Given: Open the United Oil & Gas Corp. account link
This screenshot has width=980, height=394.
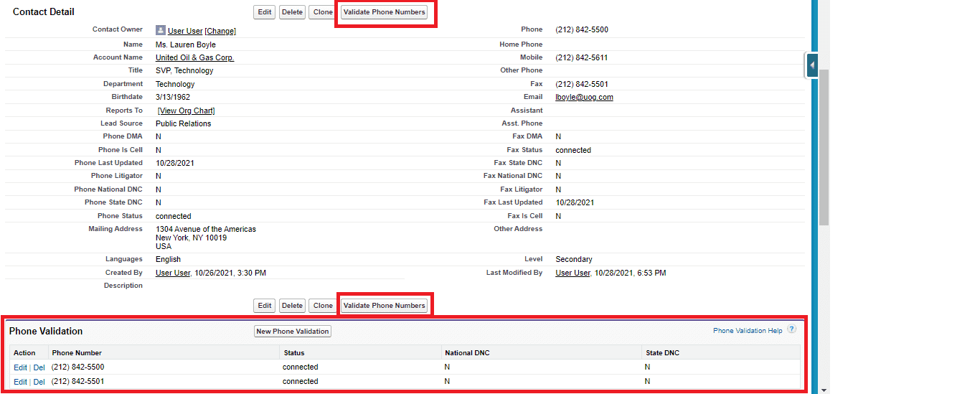Looking at the screenshot, I should click(x=194, y=57).
